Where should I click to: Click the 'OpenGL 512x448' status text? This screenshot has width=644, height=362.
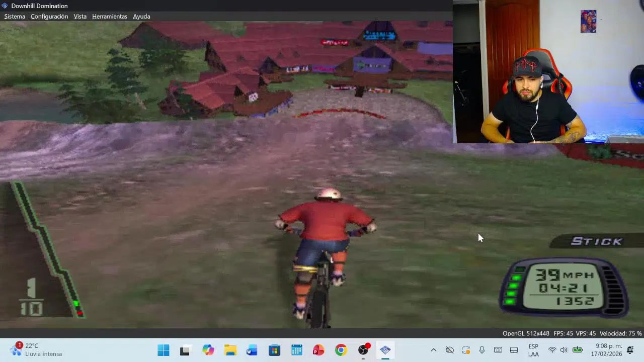click(526, 333)
